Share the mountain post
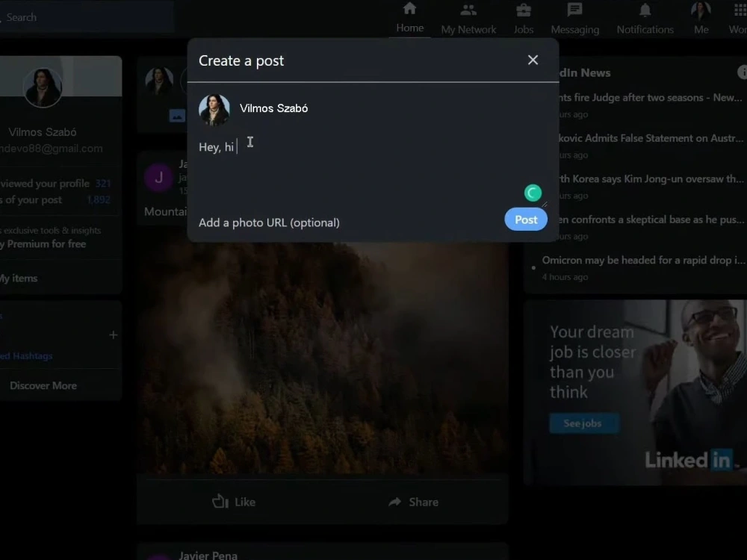This screenshot has width=747, height=560. [414, 502]
